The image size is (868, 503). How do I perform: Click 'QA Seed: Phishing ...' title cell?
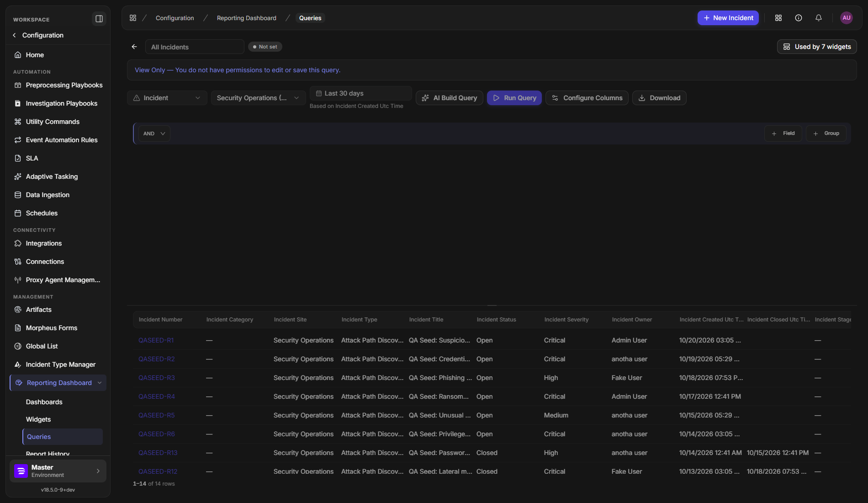pos(440,378)
